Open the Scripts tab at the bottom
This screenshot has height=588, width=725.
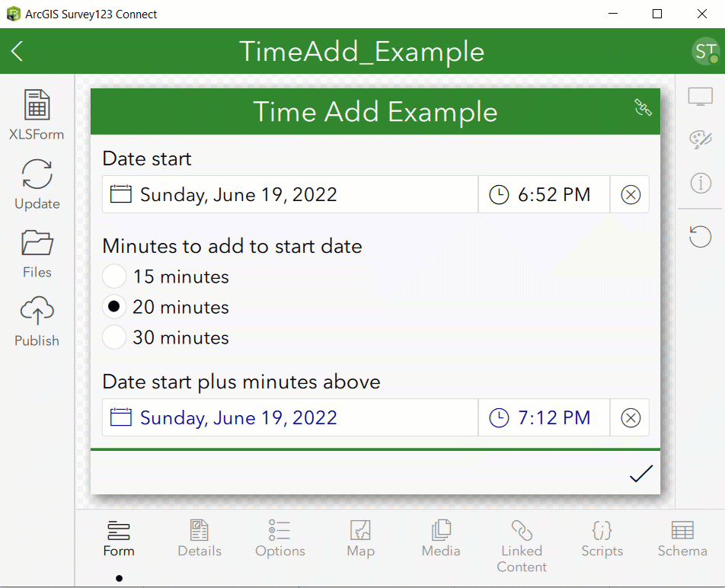click(602, 538)
